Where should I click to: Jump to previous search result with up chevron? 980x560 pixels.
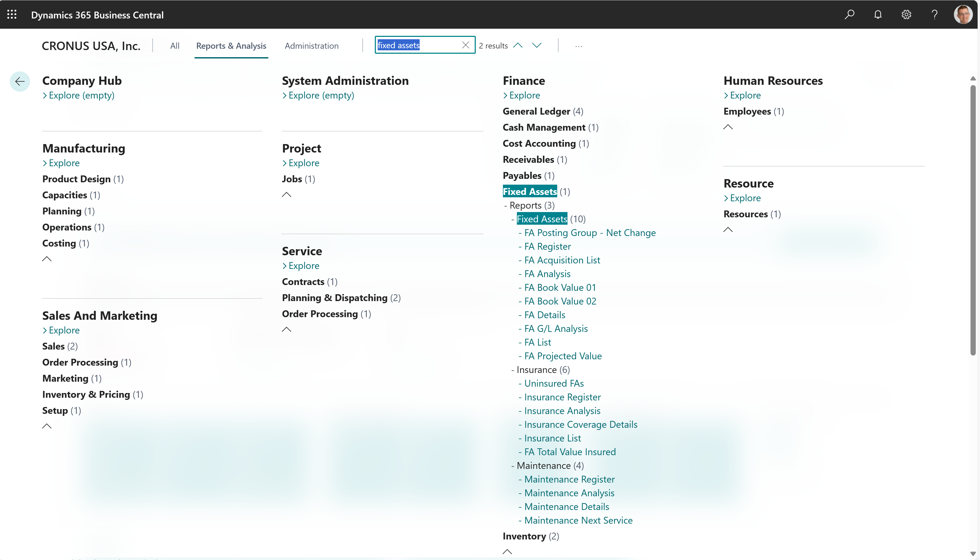pos(517,45)
